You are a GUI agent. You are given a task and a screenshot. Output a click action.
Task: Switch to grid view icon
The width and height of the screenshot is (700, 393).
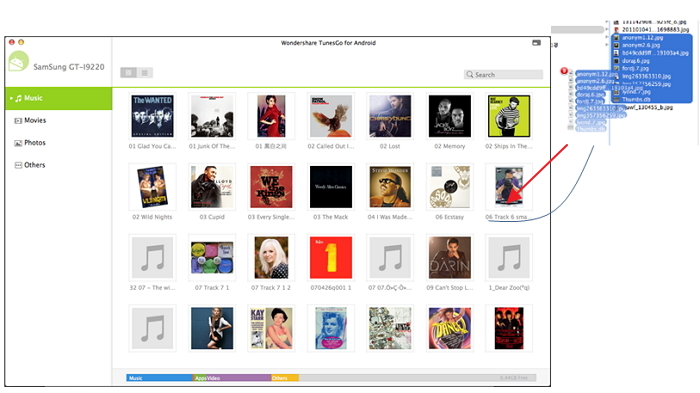pos(129,73)
